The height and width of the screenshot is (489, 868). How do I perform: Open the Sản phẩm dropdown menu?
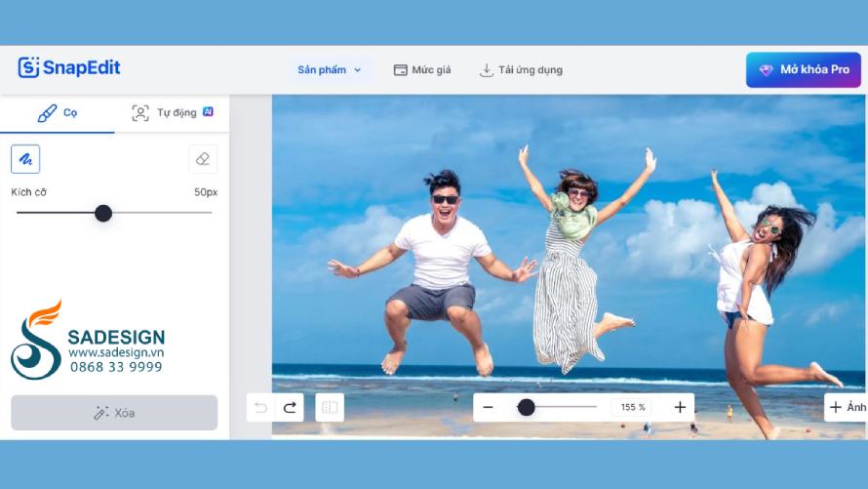(x=330, y=69)
